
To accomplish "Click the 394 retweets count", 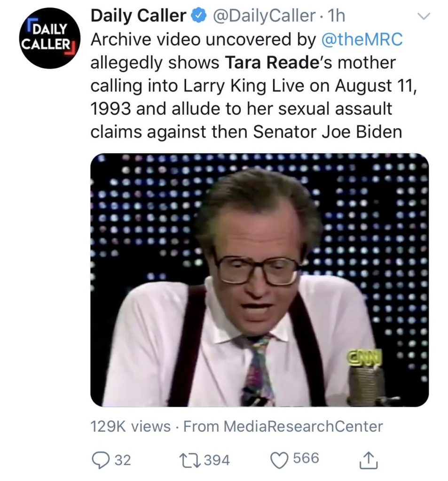I will [217, 459].
